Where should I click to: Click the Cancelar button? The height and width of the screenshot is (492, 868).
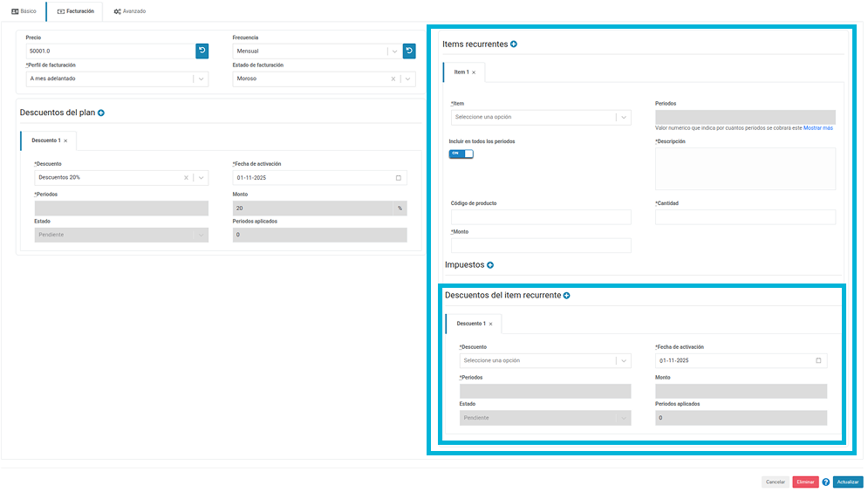(775, 482)
